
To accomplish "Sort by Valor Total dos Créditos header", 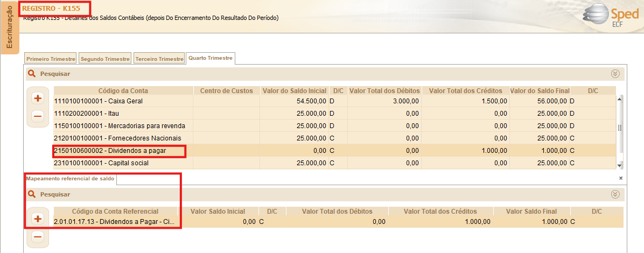I will coord(465,91).
